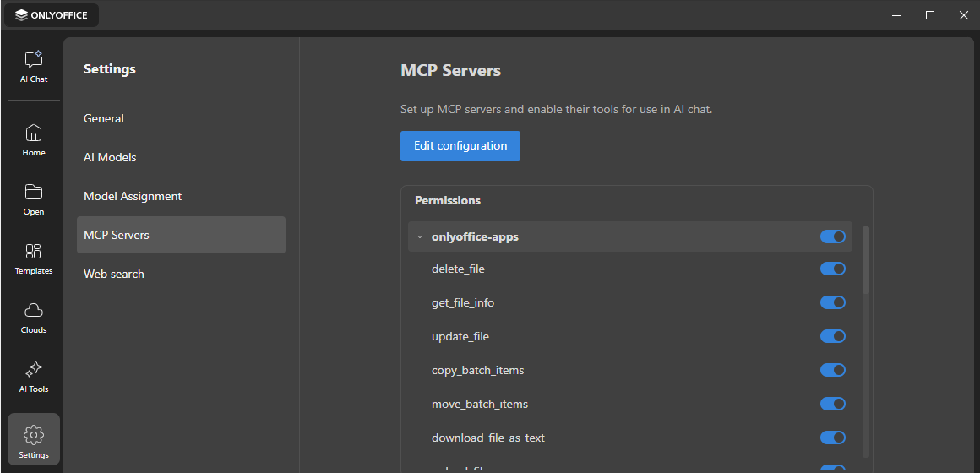Go to the Home section
980x473 pixels.
tap(34, 140)
